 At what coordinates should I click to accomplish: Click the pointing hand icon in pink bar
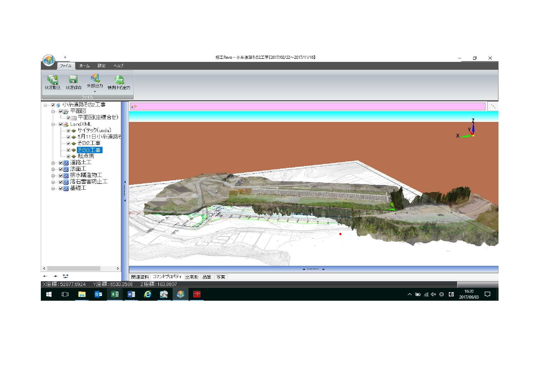pyautogui.click(x=134, y=106)
